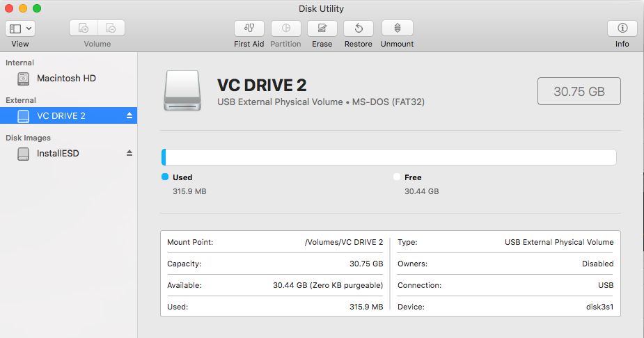Click the Owners value Disabled
Image resolution: width=644 pixels, height=338 pixels.
597,264
